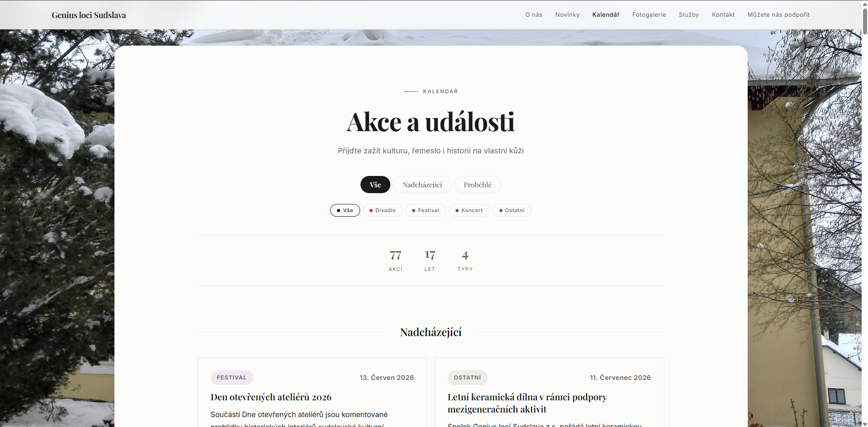Open the Služby page
The image size is (868, 427).
click(x=688, y=14)
